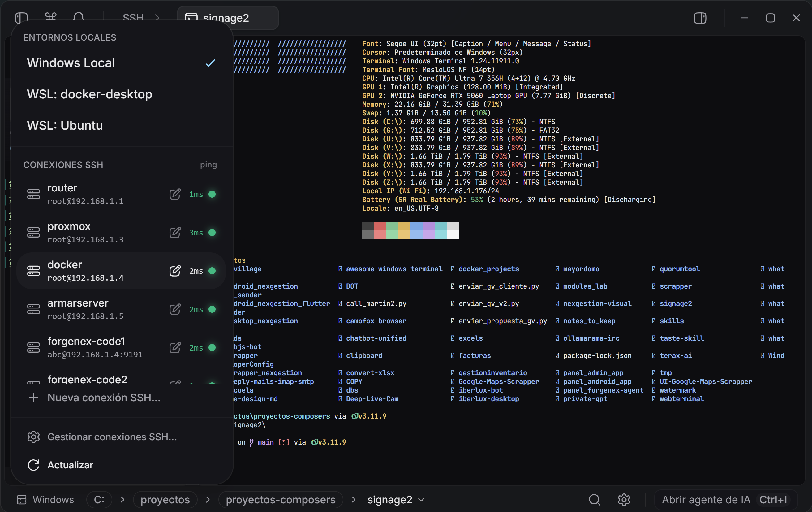Edit the proxmox SSH connection
The height and width of the screenshot is (512, 812).
(175, 232)
